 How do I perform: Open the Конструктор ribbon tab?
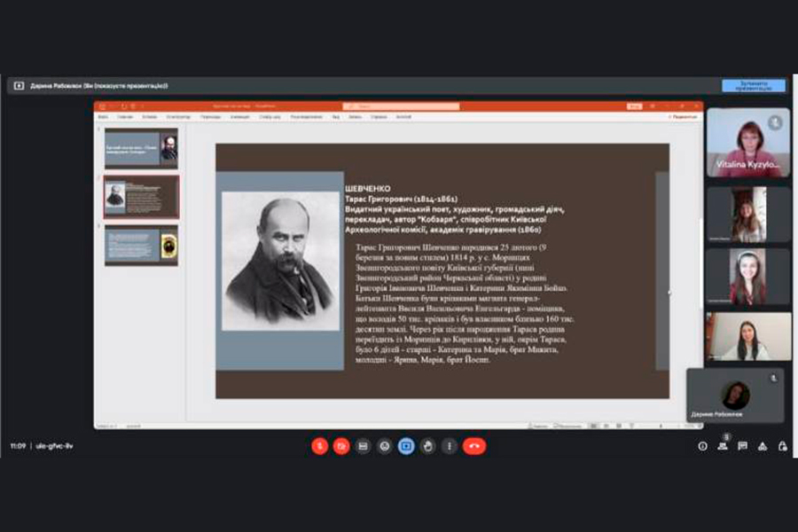178,117
